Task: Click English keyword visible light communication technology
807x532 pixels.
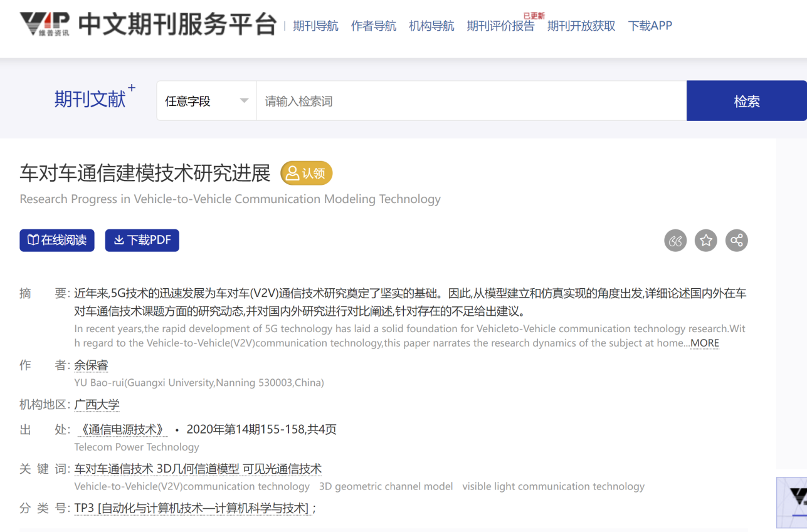Action: pos(554,487)
